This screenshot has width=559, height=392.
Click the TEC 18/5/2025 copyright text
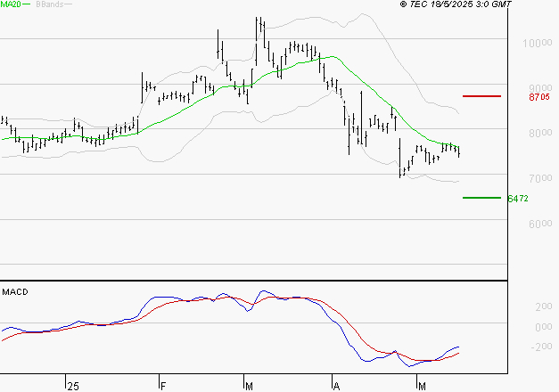456,4
